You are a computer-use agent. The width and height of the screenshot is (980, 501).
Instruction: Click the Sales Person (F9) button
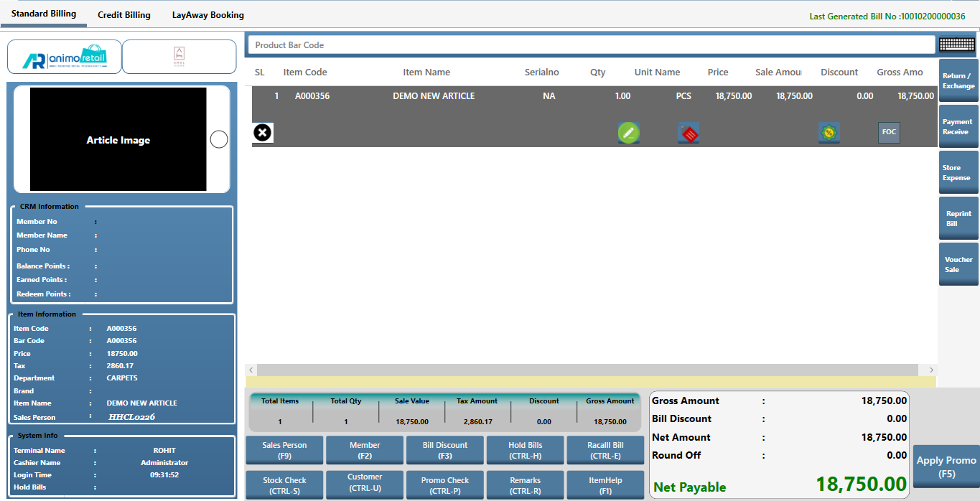click(x=284, y=450)
